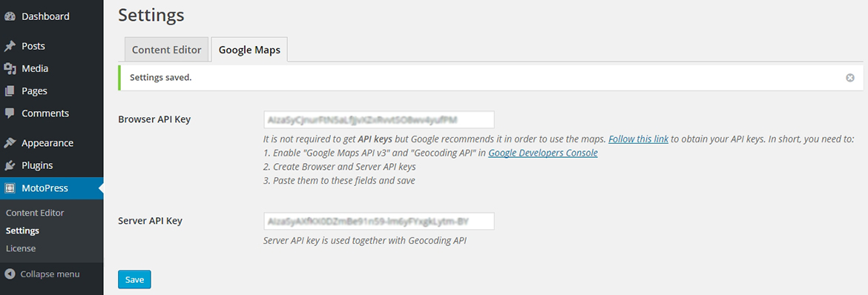The image size is (868, 295).
Task: Open the Google Developers Console link
Action: (x=542, y=153)
